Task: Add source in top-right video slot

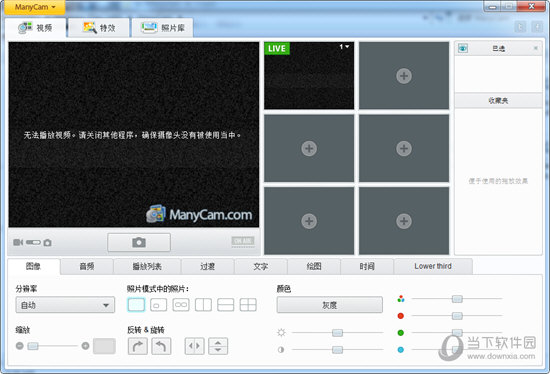Action: pyautogui.click(x=404, y=76)
